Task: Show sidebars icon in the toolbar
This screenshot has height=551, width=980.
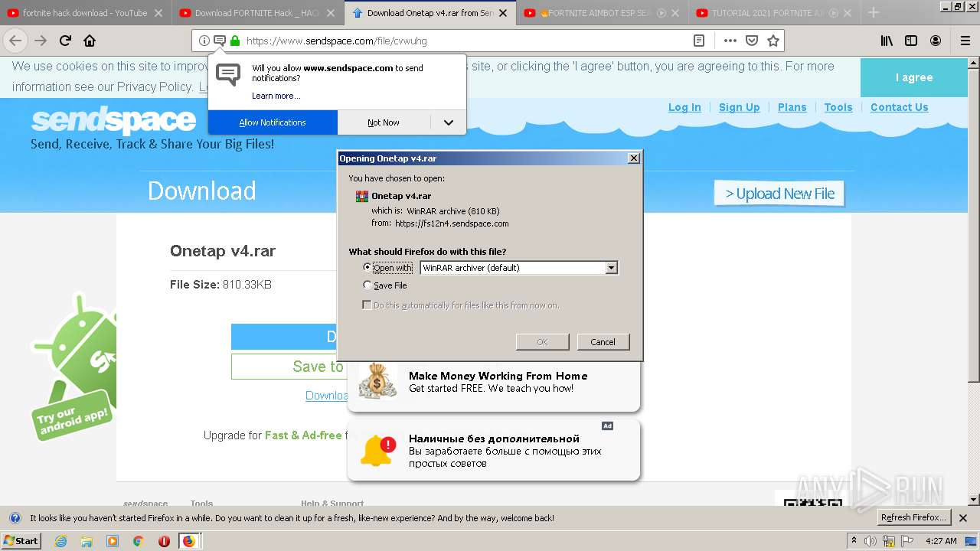Action: pyautogui.click(x=911, y=41)
